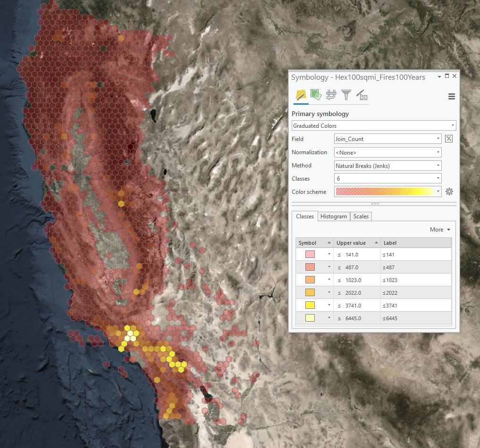Select the upper value 487.0 cell
The height and width of the screenshot is (448, 480).
click(x=357, y=267)
